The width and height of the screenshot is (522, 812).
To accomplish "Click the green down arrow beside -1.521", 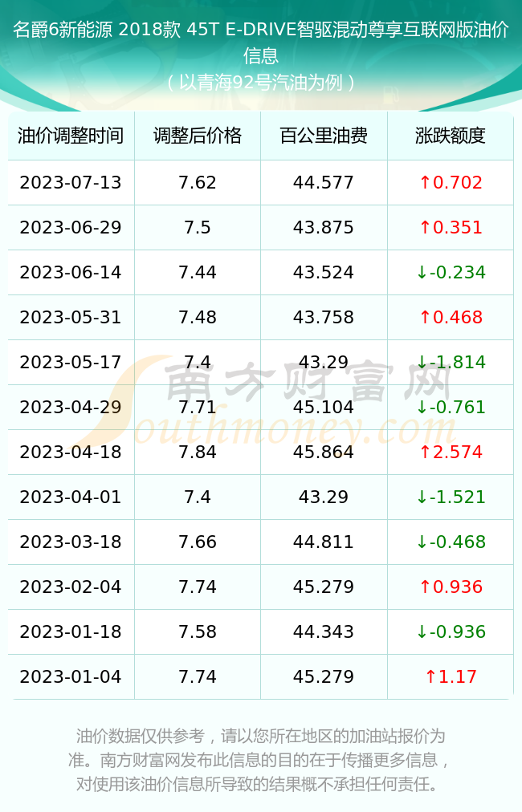I will pos(422,497).
